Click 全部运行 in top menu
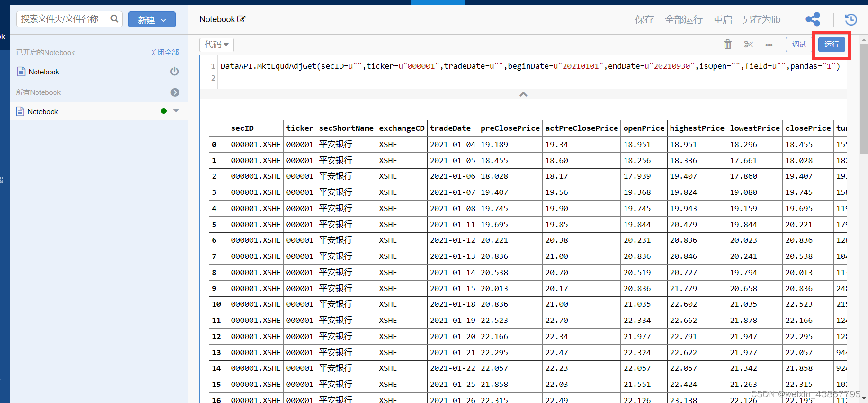 pos(683,19)
